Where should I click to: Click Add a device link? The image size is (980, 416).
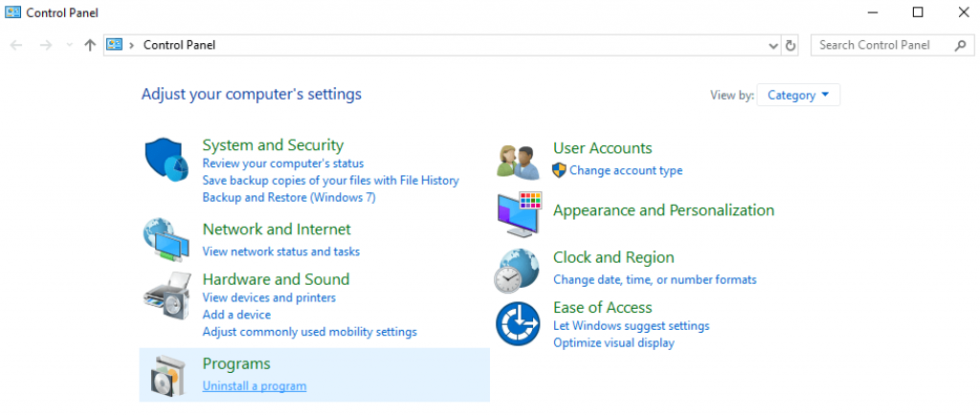[237, 315]
